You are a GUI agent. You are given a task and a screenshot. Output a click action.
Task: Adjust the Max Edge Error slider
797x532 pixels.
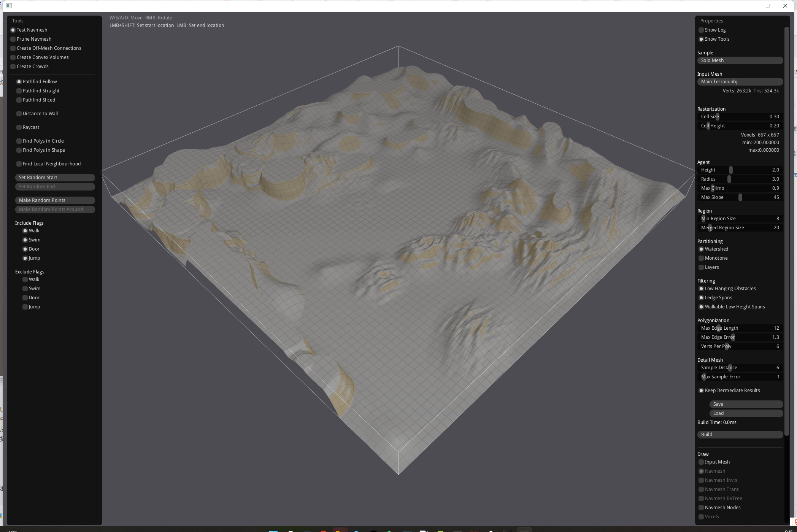click(740, 337)
